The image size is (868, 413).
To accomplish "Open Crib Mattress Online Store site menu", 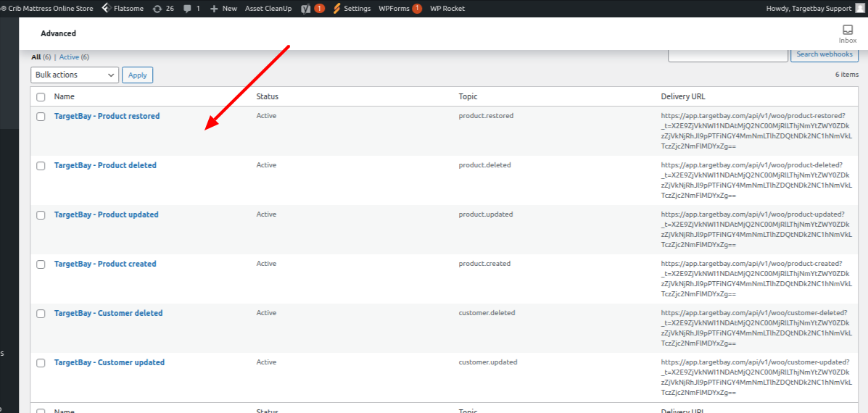I will point(47,8).
